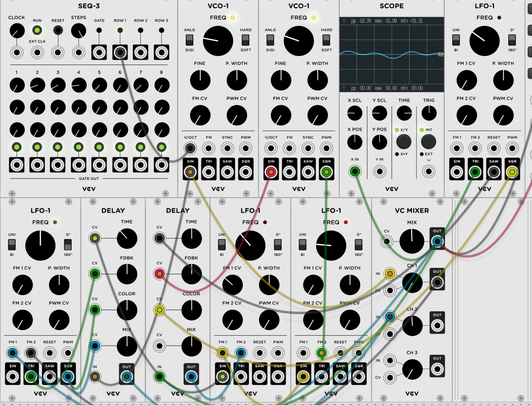Click the CH 3 CV jack on VC MIXER

390,378
